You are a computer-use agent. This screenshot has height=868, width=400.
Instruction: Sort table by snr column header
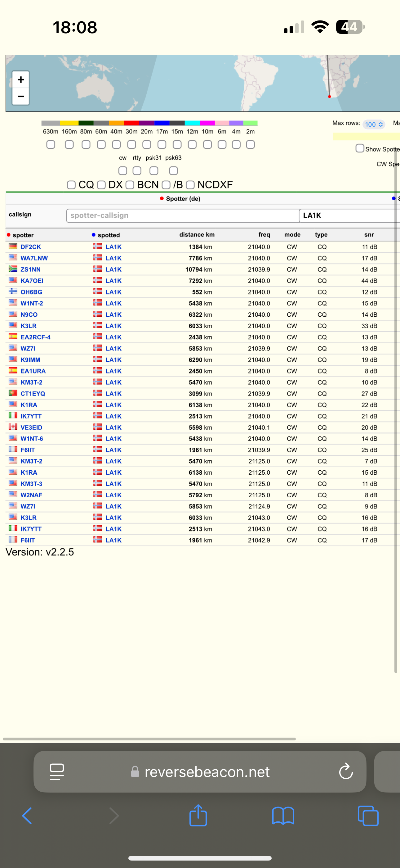(x=369, y=234)
